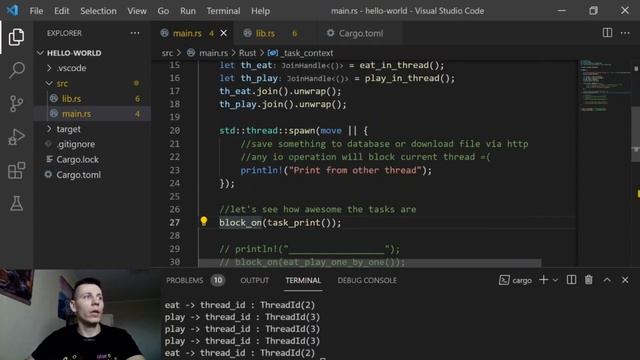Screen dimensions: 640x360
Task: Open lib.rs in the explorer tree
Action: [71, 99]
